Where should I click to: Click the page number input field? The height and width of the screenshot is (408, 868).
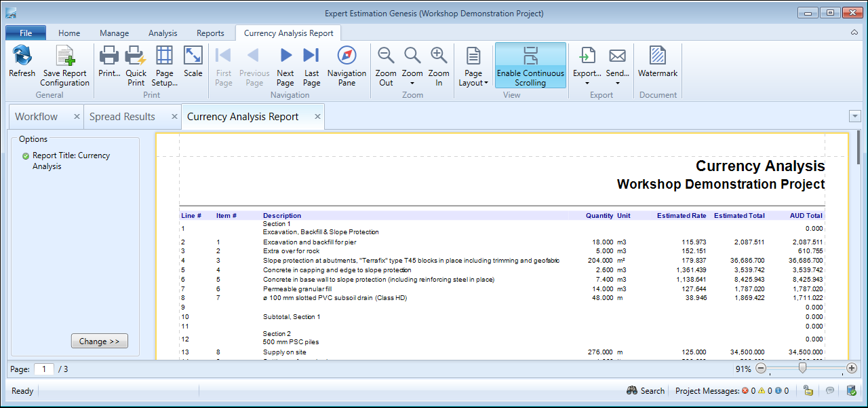tap(44, 369)
